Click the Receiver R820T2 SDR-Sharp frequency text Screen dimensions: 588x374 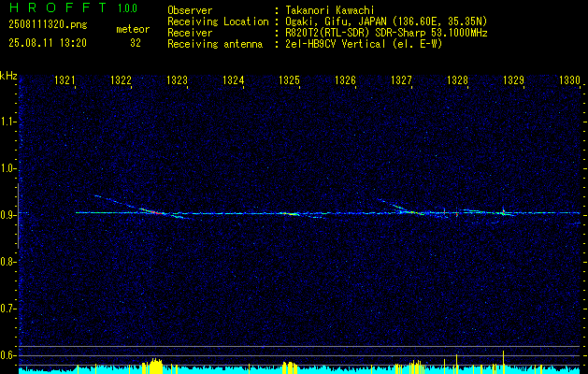coord(386,33)
